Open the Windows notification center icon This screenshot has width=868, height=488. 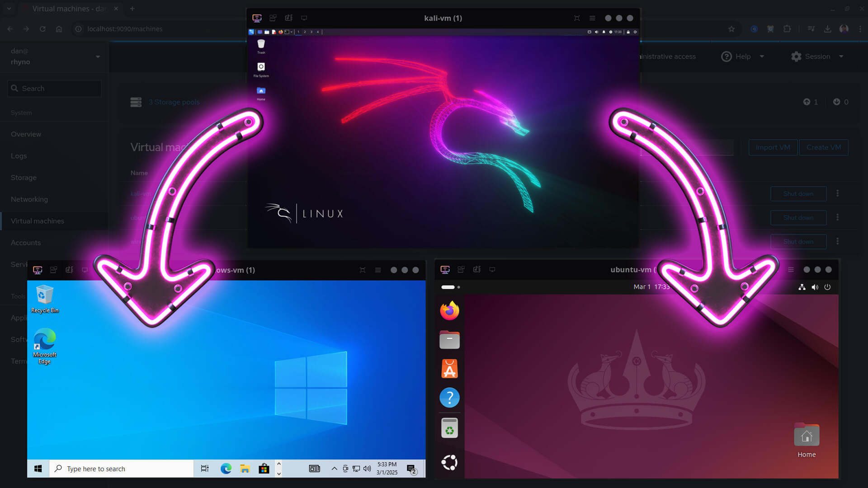coord(411,469)
